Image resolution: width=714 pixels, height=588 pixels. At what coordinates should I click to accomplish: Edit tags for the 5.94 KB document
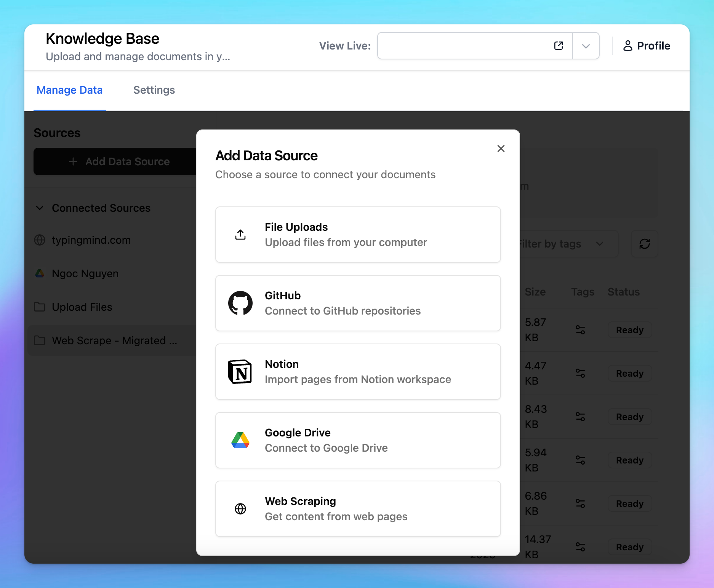click(580, 460)
